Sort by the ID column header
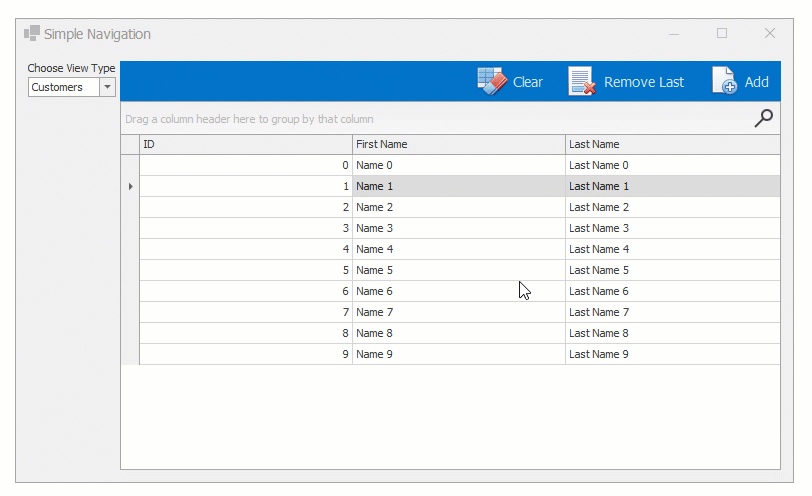The width and height of the screenshot is (812, 496). point(245,144)
